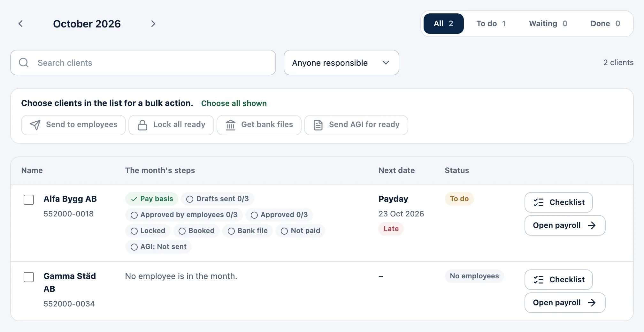Click the document icon on Send AGI for ready
The image size is (644, 332).
pos(318,125)
